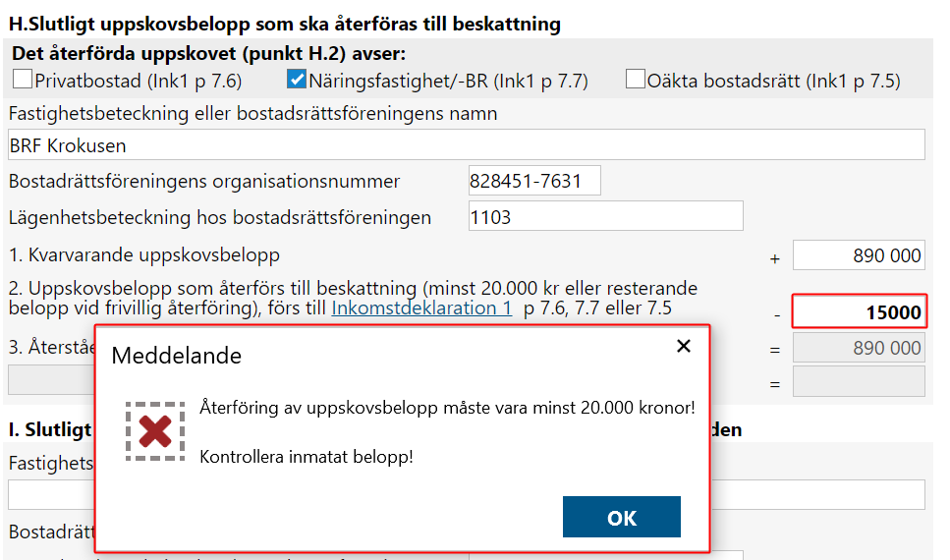Click the 'Kontrollera inmatat belopp!' text
The height and width of the screenshot is (560, 950).
307,457
